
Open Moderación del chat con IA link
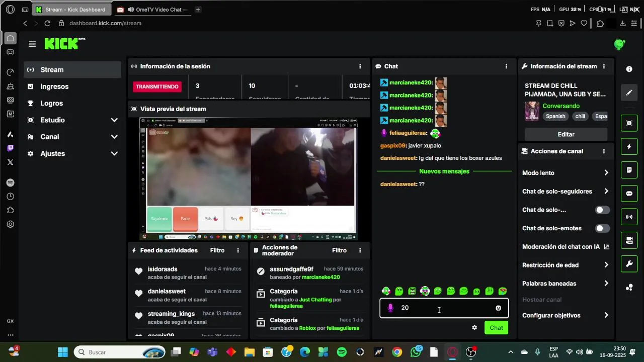(x=566, y=247)
